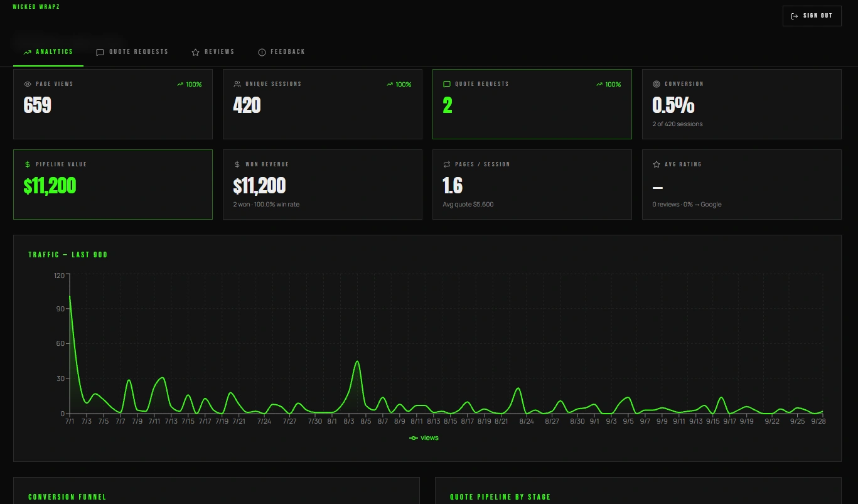The image size is (858, 504).
Task: Select the Quote Requests stat card value 2
Action: (x=448, y=105)
